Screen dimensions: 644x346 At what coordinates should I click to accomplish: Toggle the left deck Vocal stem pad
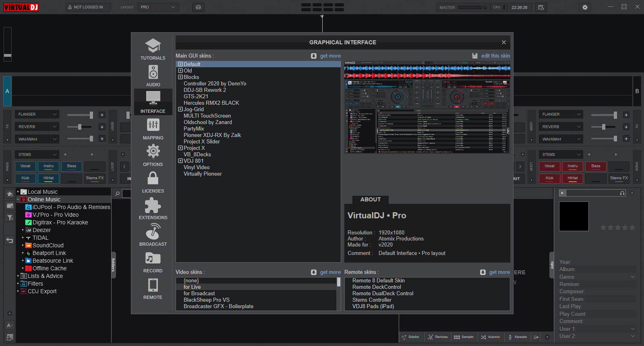(x=25, y=166)
